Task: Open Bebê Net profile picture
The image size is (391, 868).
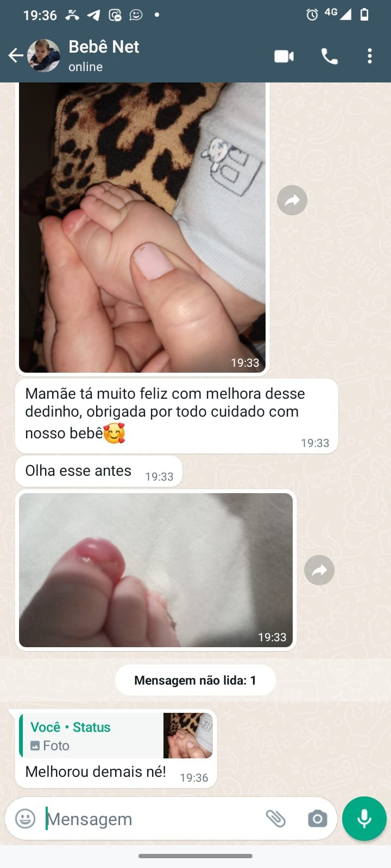Action: (x=43, y=55)
